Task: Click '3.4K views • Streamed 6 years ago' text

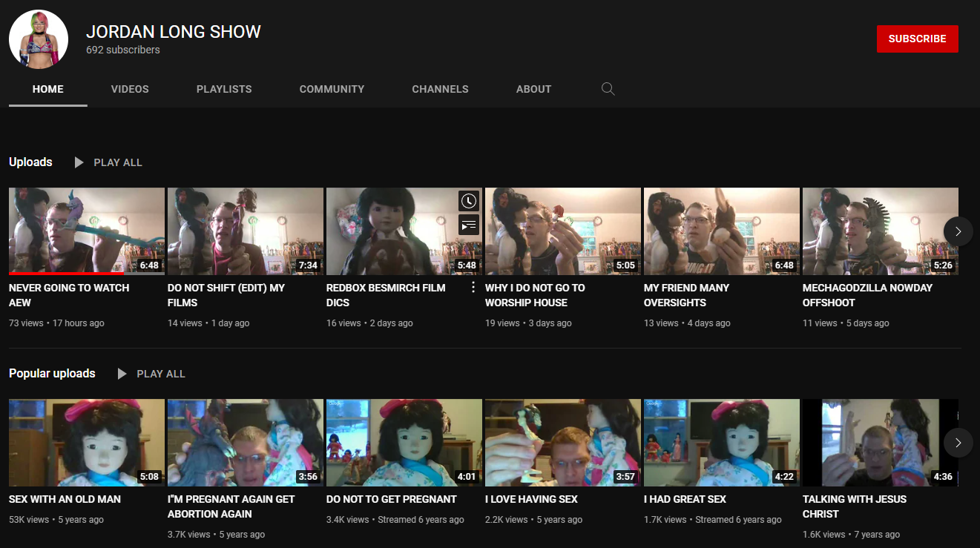Action: pos(395,520)
